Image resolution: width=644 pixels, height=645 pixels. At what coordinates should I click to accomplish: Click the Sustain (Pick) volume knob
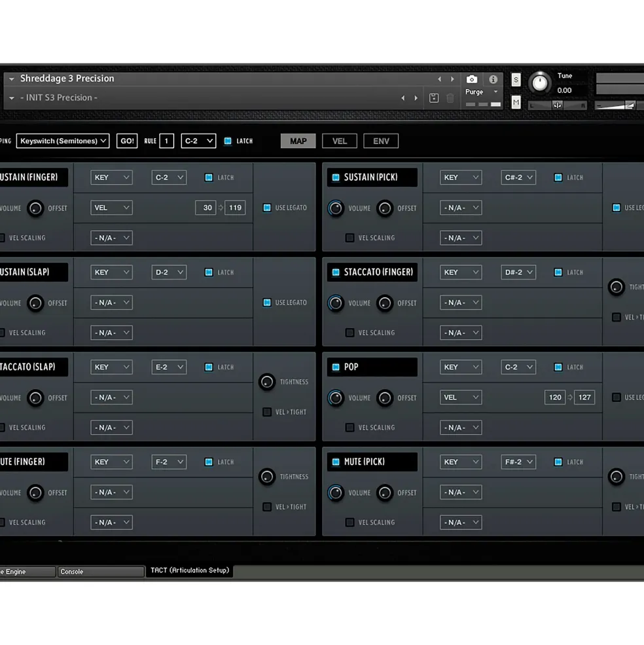(336, 208)
